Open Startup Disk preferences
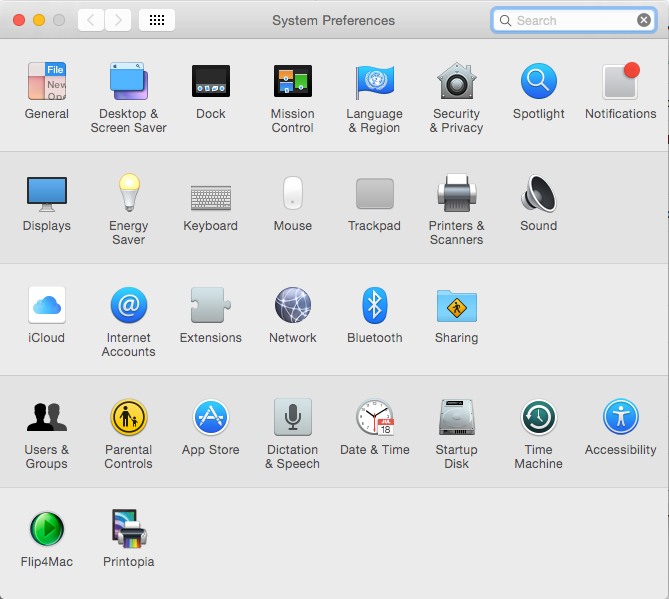The height and width of the screenshot is (599, 669). coord(456,418)
